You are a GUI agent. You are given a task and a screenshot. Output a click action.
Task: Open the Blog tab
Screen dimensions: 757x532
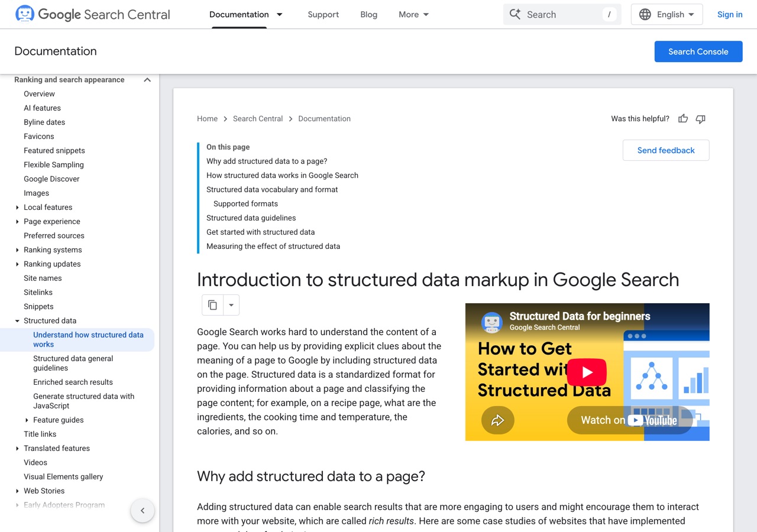pyautogui.click(x=368, y=14)
